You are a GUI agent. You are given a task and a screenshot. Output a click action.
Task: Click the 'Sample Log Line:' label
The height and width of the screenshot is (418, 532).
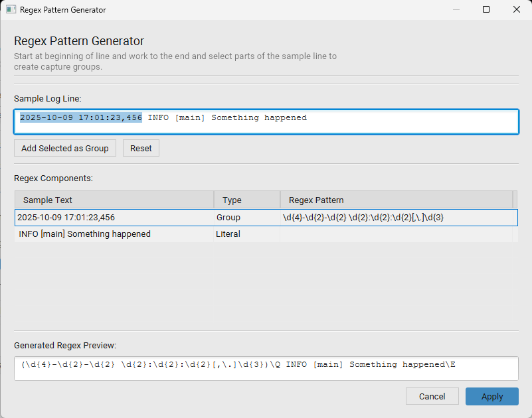48,99
